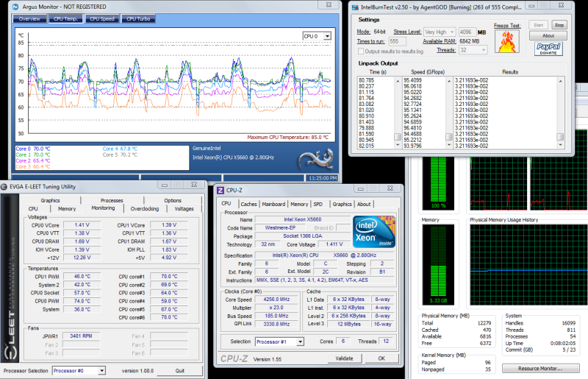Image resolution: width=588 pixels, height=379 pixels.
Task: Open the CPU Turbo tab in Argus Monitor
Action: pyautogui.click(x=138, y=19)
